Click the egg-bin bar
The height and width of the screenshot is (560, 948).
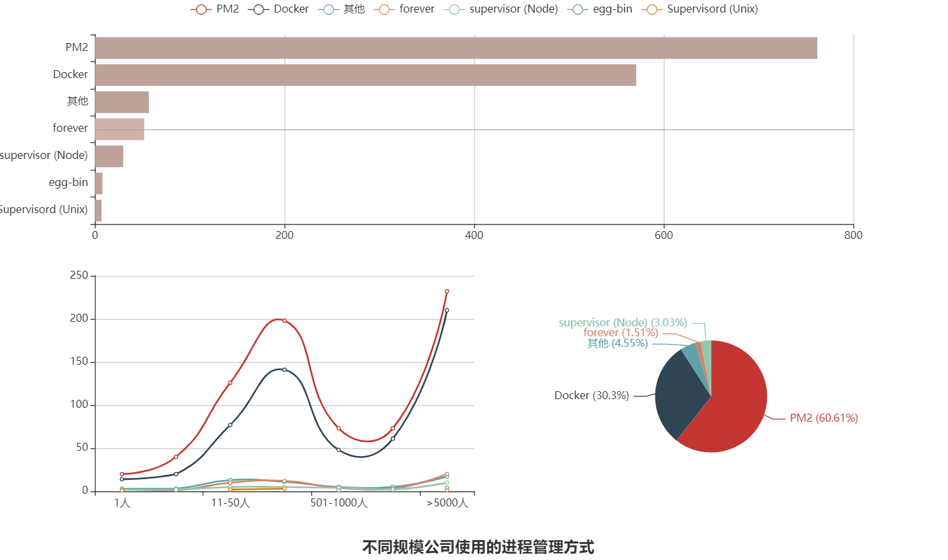[x=99, y=183]
